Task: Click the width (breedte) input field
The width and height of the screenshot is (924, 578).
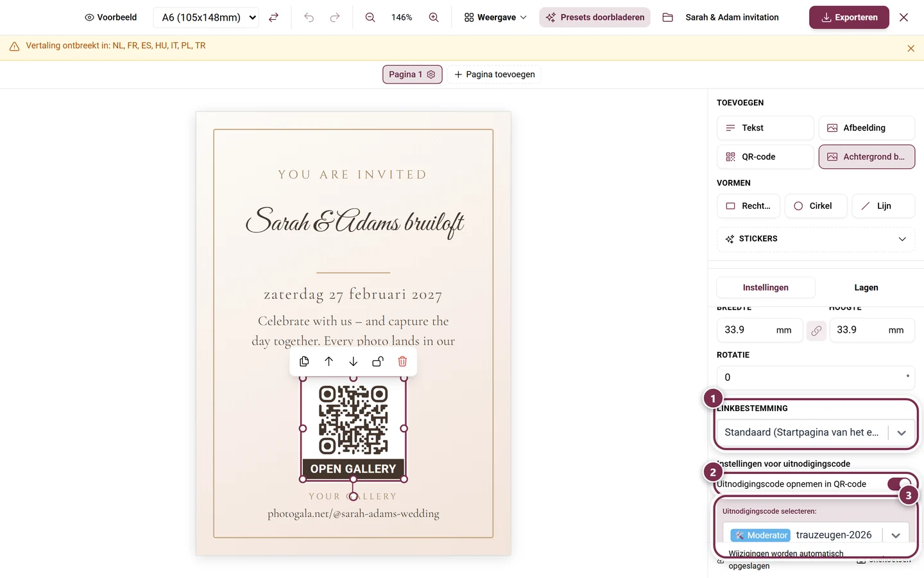Action: coord(760,330)
